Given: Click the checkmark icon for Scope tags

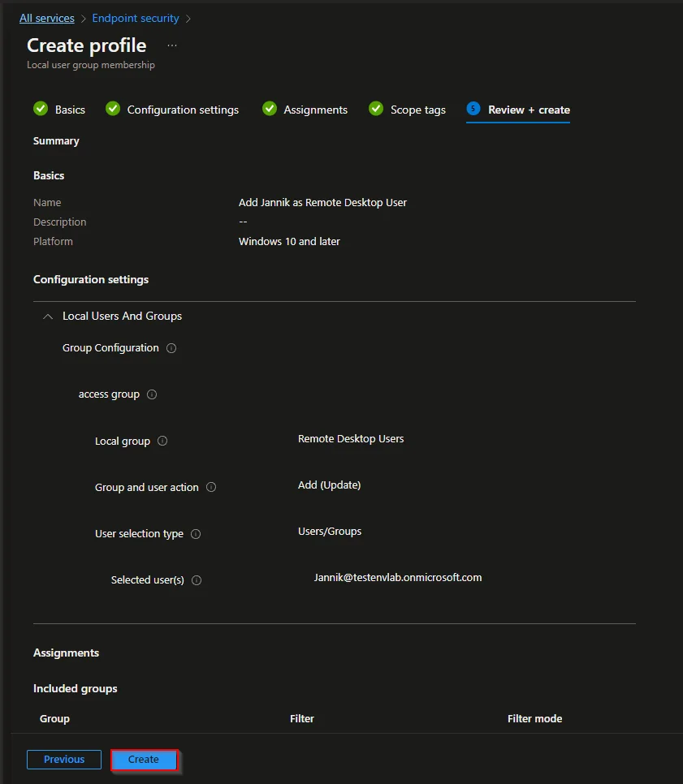Looking at the screenshot, I should point(376,109).
